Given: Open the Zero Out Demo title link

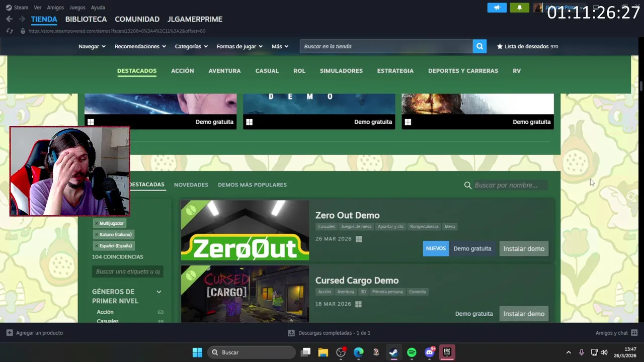Looking at the screenshot, I should pyautogui.click(x=347, y=215).
